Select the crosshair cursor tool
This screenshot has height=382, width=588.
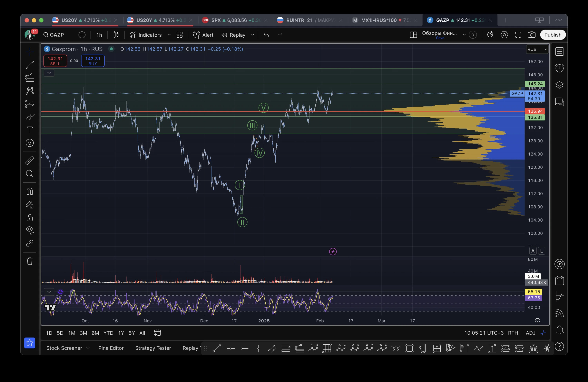[30, 52]
